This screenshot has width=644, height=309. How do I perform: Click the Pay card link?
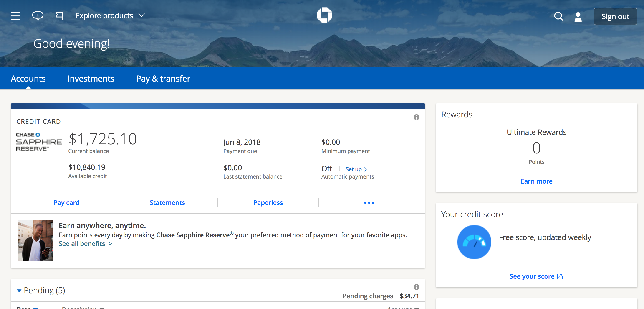[x=66, y=203]
